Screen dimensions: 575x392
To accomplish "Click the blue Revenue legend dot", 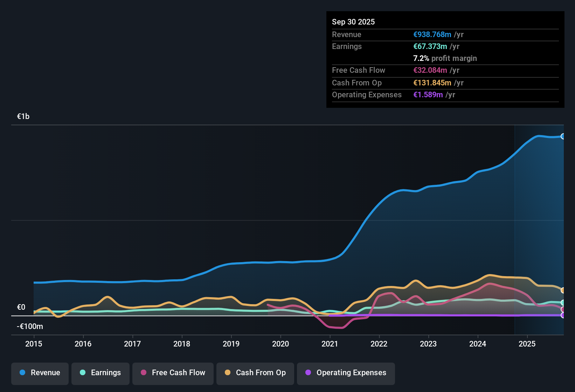I will [22, 373].
